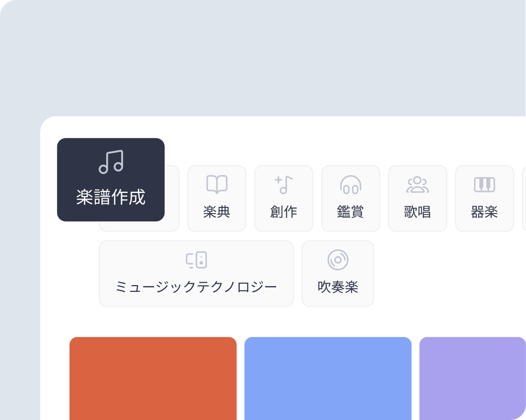Toggle the 吹奏楽 category selection
This screenshot has width=526, height=420.
click(337, 273)
